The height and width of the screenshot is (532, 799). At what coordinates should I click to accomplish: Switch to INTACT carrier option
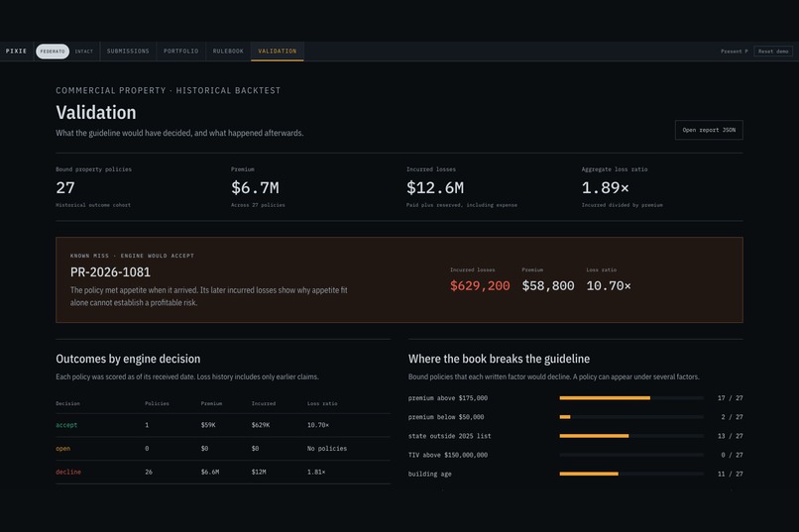pos(84,52)
